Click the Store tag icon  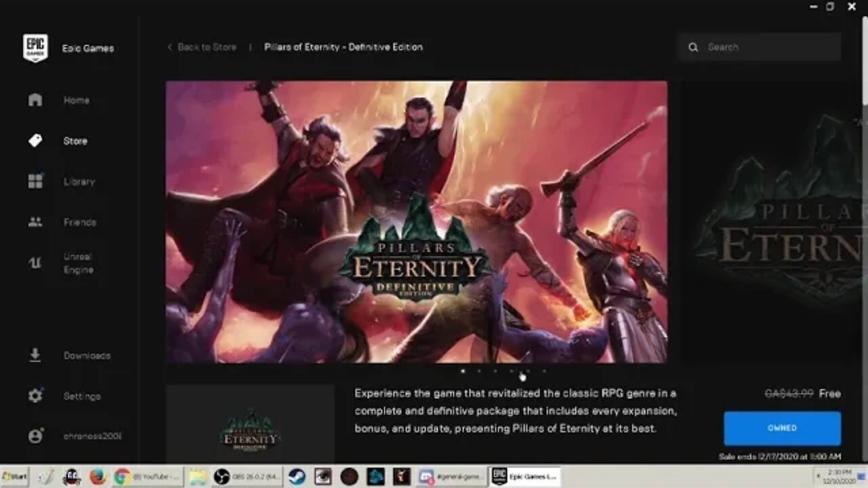[35, 141]
